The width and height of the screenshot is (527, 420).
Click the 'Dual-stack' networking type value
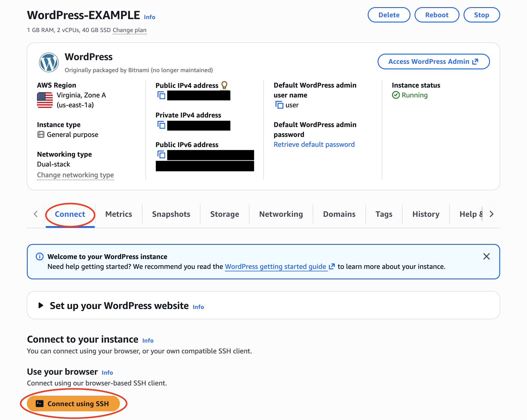point(54,164)
